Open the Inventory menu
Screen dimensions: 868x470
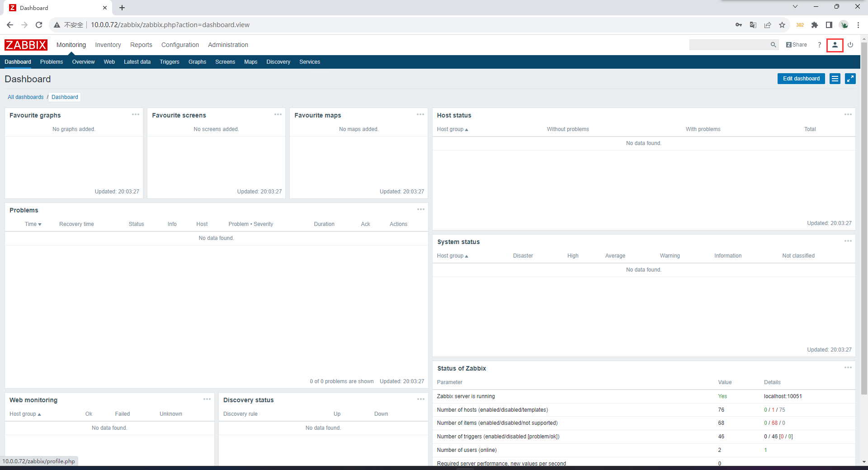coord(108,45)
